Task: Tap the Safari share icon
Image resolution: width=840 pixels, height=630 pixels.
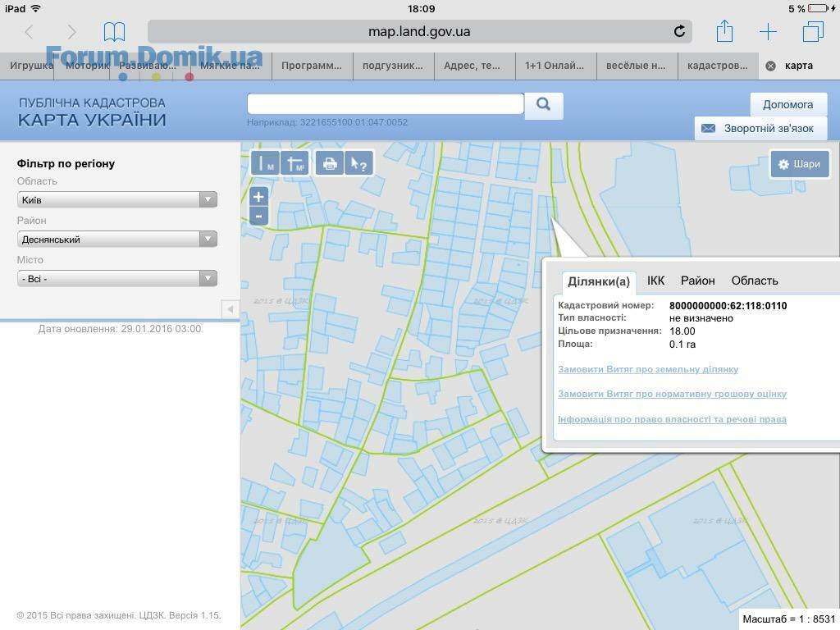Action: tap(724, 31)
